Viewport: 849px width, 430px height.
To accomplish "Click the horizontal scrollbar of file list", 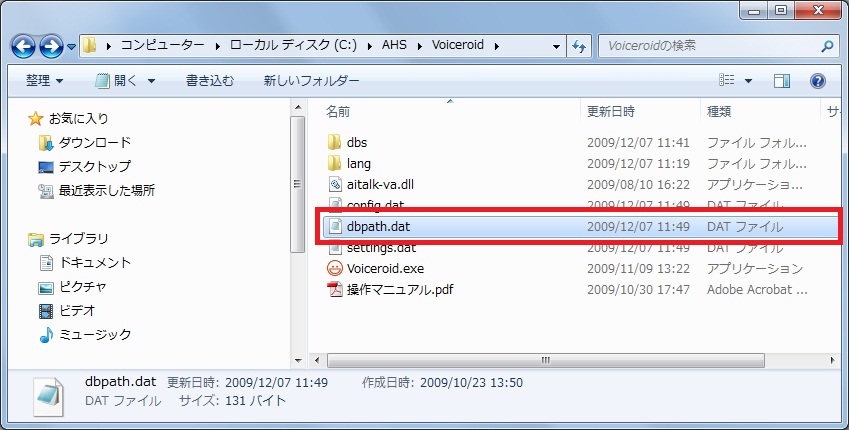I will coord(545,358).
